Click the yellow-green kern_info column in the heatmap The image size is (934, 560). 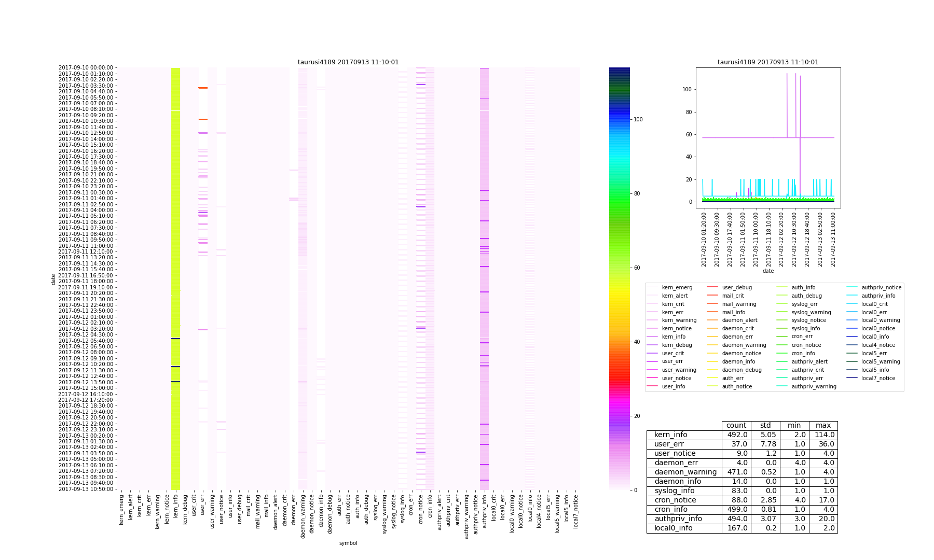coord(175,259)
